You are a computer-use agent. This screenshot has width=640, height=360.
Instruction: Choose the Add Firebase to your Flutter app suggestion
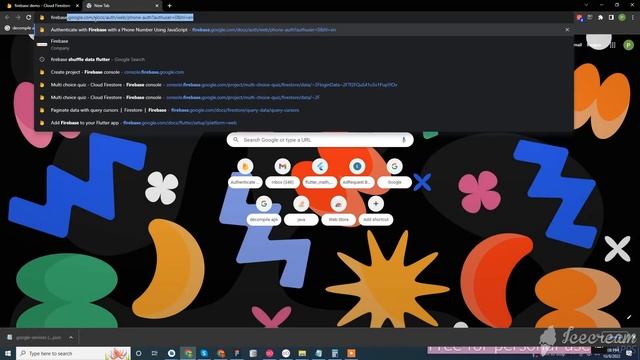click(304, 123)
